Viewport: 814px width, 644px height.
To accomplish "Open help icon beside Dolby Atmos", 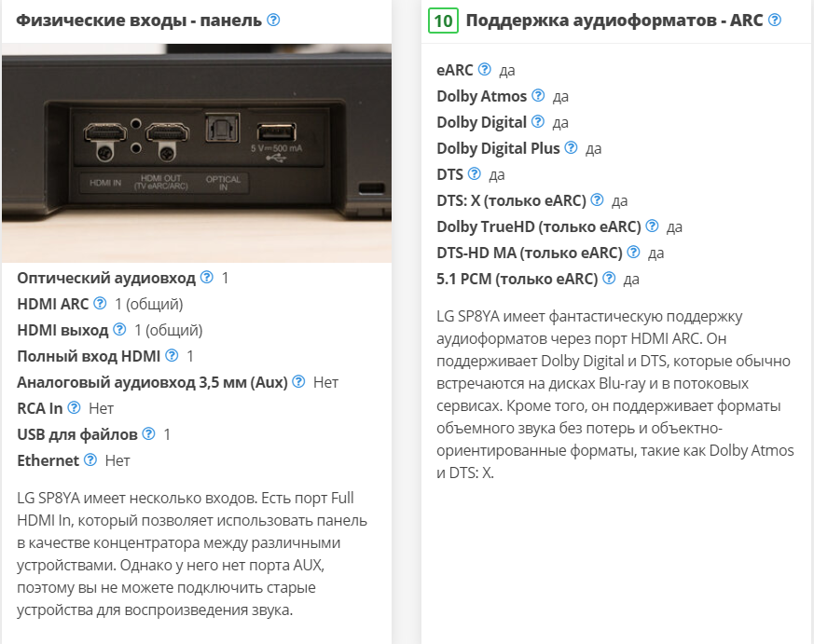I will pos(538,95).
